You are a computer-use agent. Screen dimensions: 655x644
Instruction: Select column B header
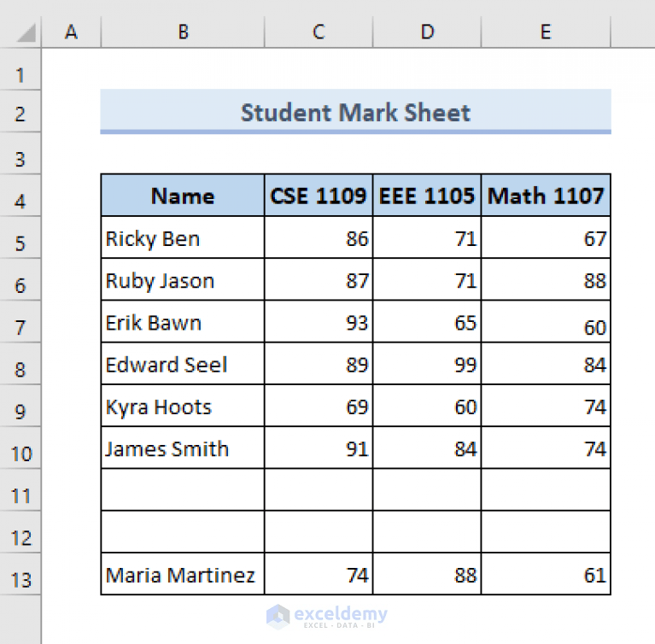coord(183,32)
